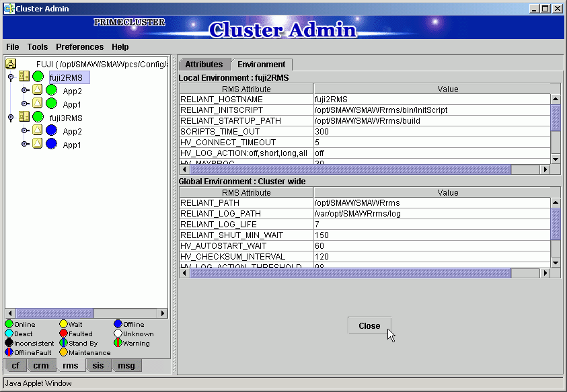Expand App1 under fuji3RMS

coord(25,144)
